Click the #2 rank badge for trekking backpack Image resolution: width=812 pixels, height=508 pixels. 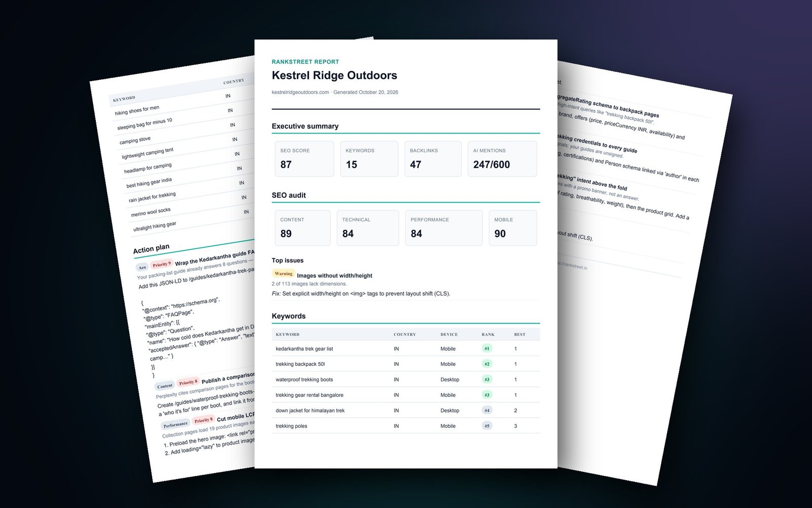point(487,364)
